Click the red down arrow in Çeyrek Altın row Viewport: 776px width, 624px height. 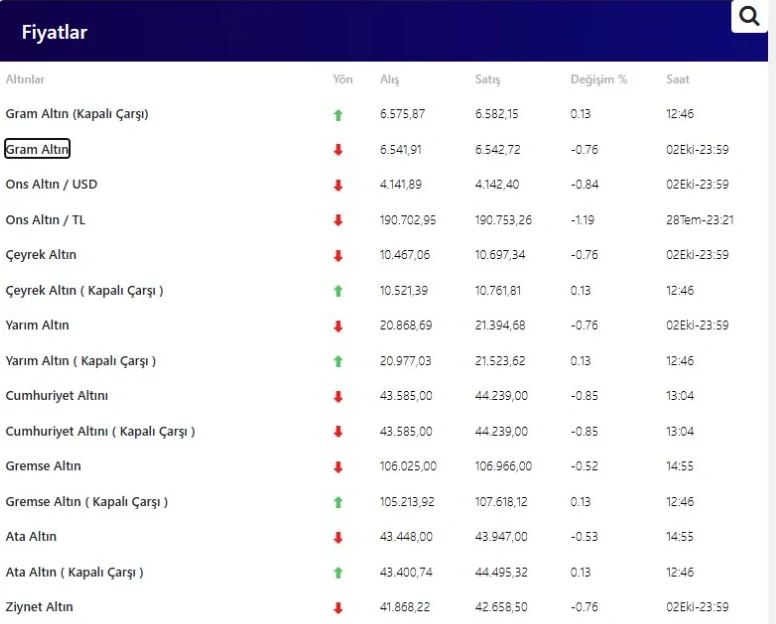point(338,256)
